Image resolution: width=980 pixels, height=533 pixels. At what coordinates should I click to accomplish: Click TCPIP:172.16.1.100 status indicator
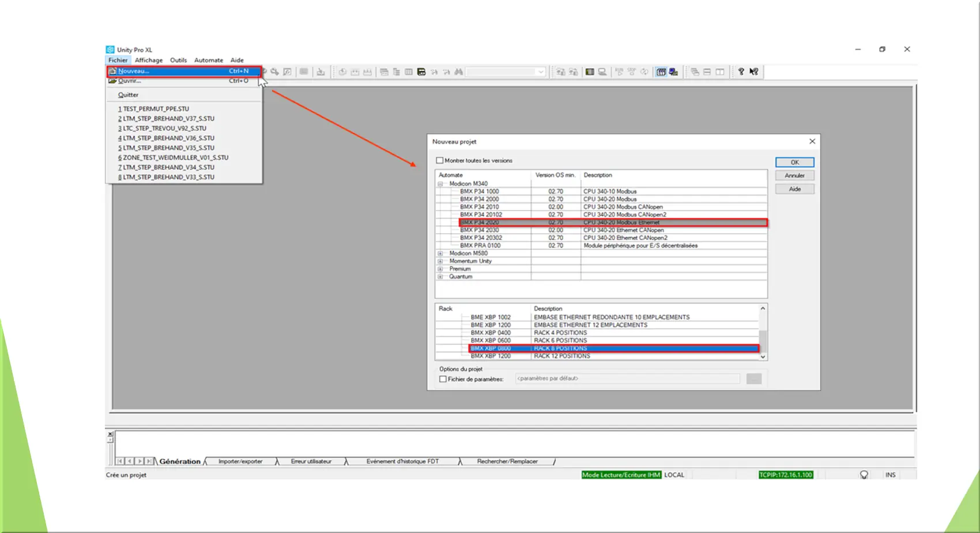point(786,475)
